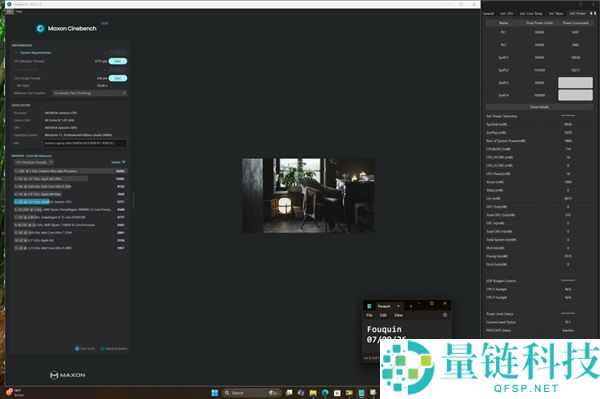Add a new tab in Notepad

pos(411,306)
